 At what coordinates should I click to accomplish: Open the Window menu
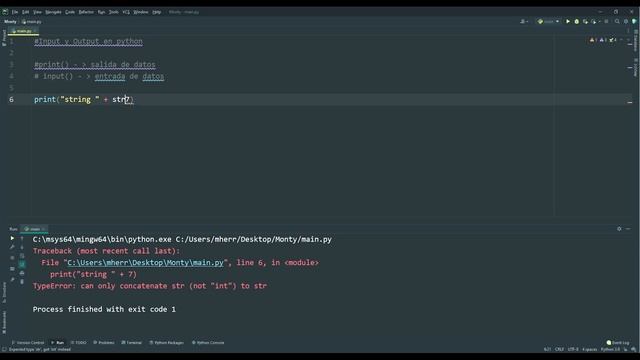coord(141,12)
